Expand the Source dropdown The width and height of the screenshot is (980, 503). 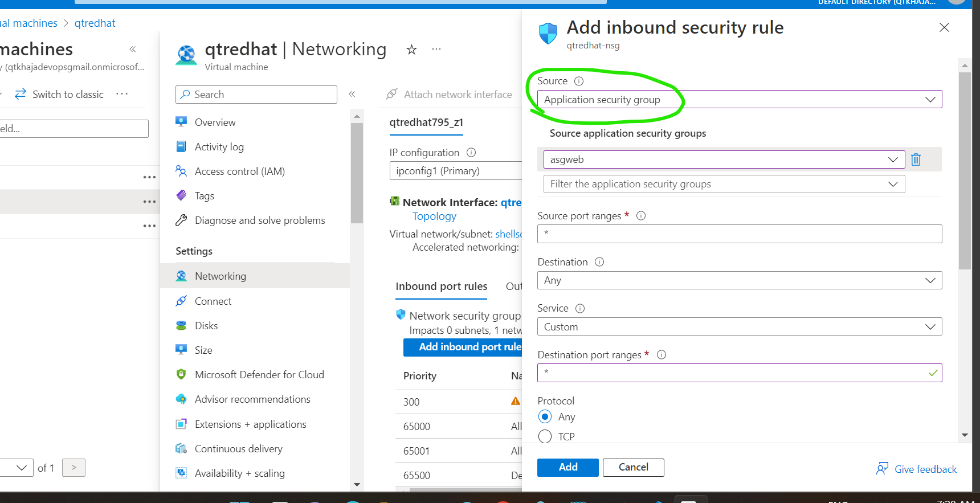[x=739, y=99]
